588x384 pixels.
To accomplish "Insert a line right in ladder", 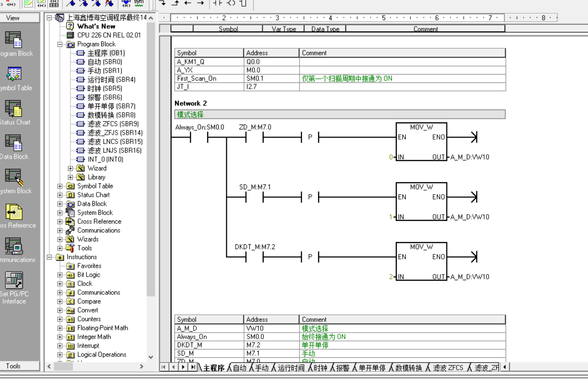I will coord(200,3).
